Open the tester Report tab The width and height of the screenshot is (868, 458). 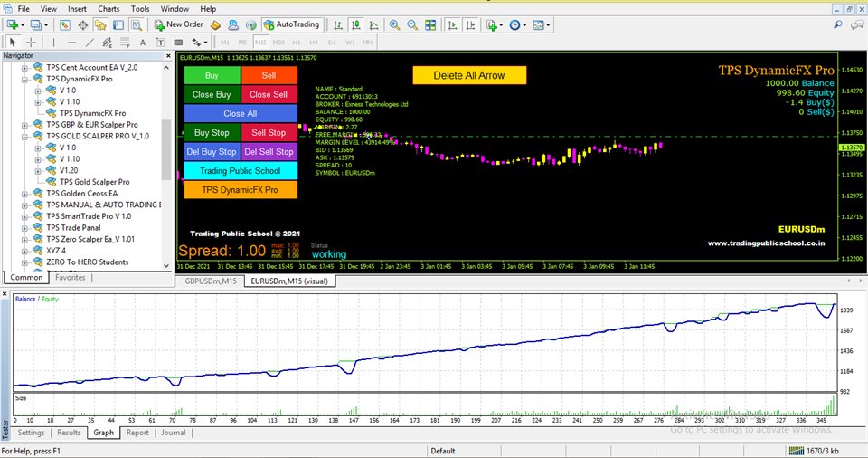point(137,433)
